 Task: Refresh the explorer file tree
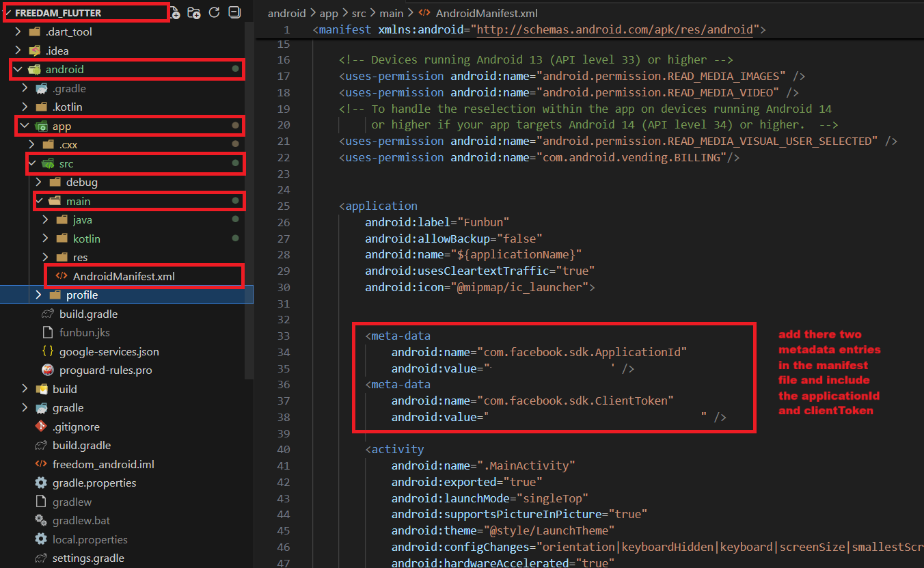pos(214,13)
